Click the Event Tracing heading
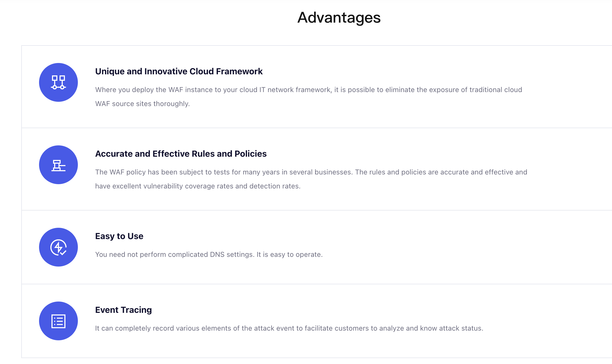612x364 pixels. [x=123, y=310]
